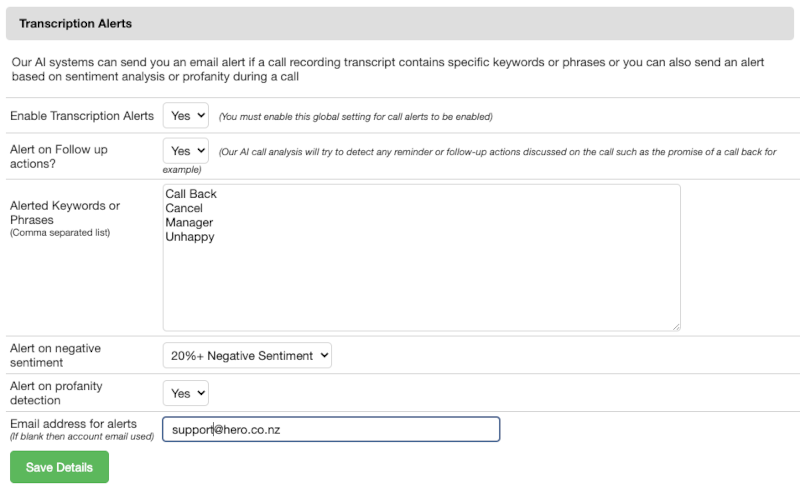Open the 20%+ Negative Sentiment dropdown
The image size is (800, 490).
247,355
